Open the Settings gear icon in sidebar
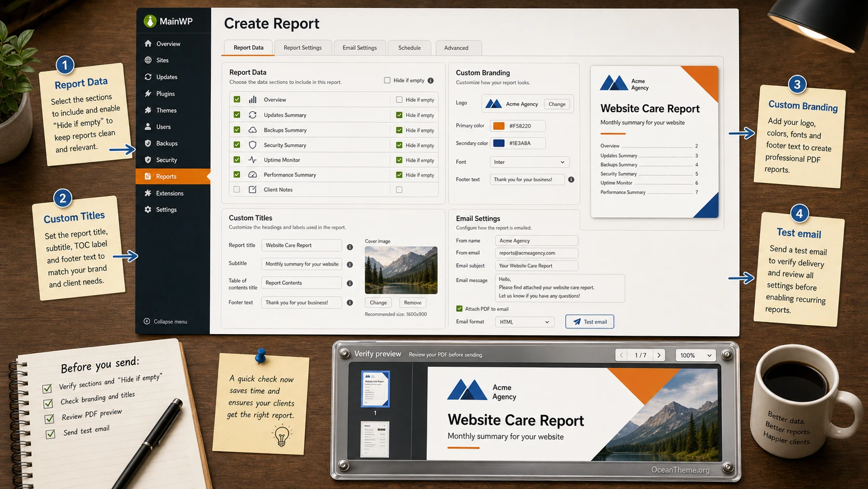 point(148,209)
